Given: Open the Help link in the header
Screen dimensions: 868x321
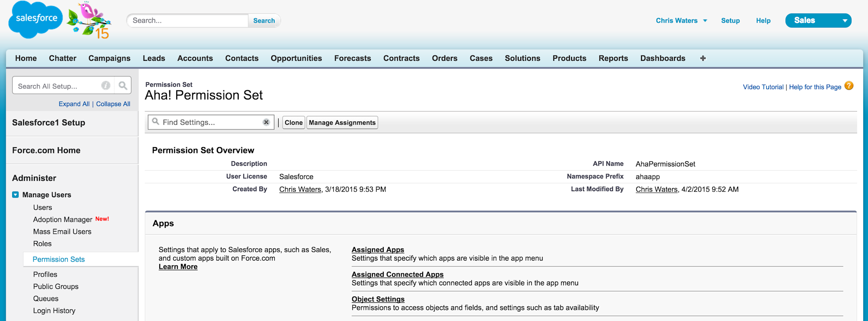Looking at the screenshot, I should click(x=763, y=20).
